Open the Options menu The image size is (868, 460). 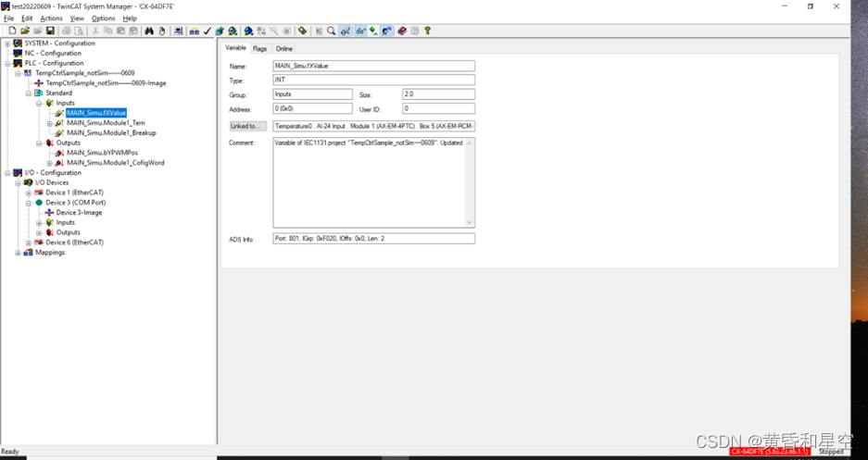(x=103, y=19)
